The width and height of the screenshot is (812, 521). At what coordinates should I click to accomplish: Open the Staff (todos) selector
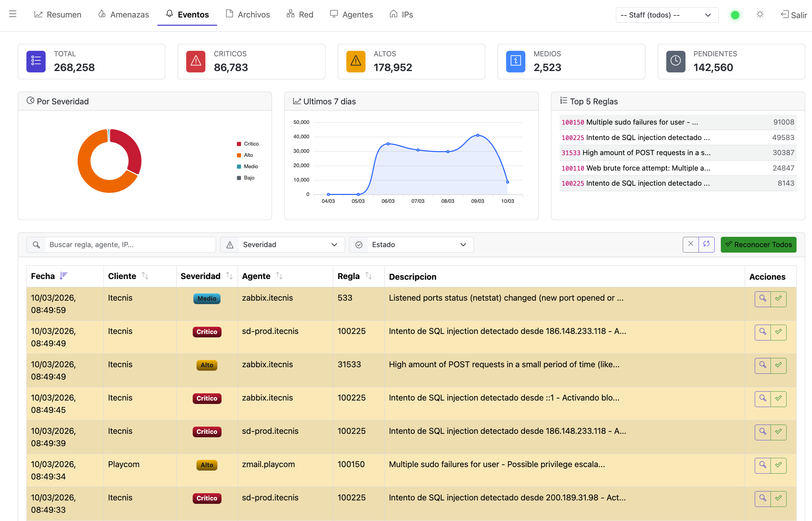pos(667,15)
